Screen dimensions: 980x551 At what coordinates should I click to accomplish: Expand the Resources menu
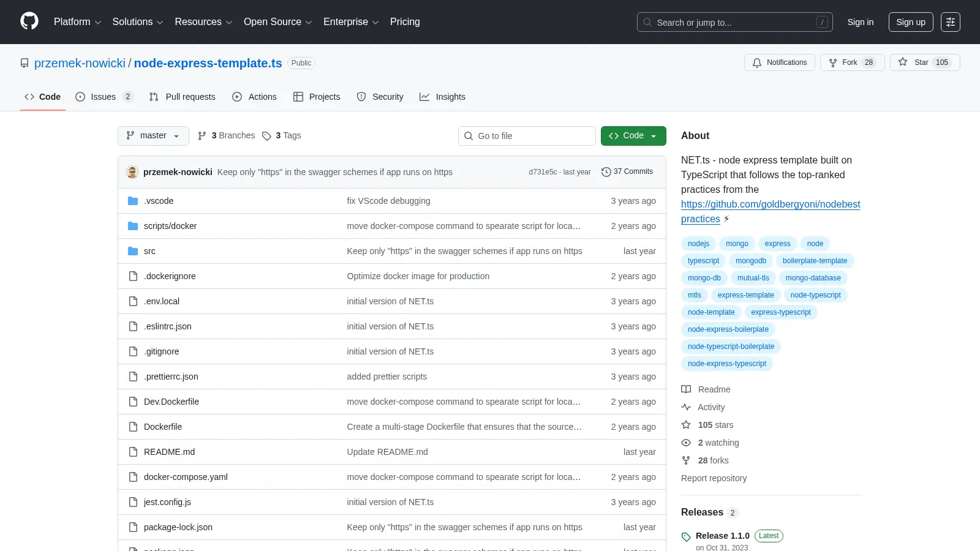click(x=203, y=22)
